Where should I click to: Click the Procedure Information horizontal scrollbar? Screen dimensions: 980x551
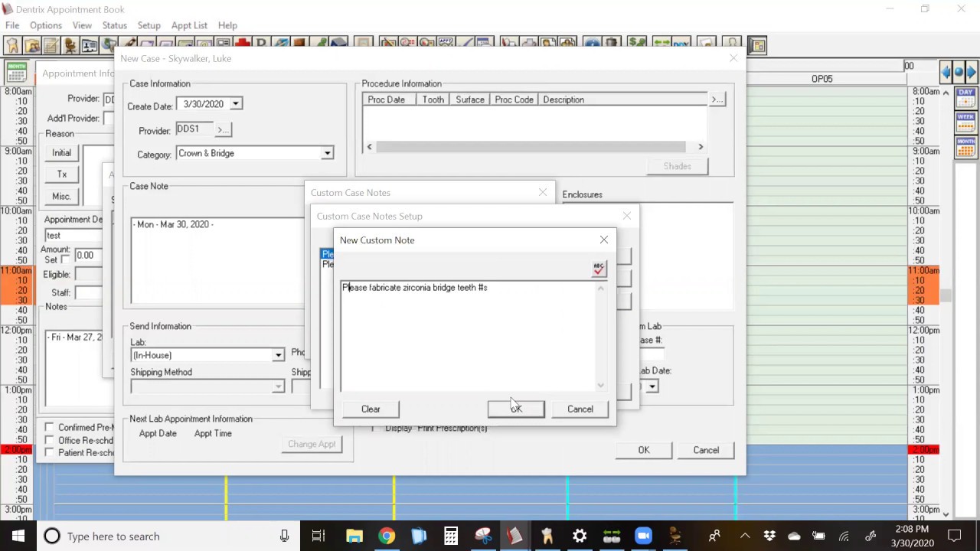click(x=534, y=147)
